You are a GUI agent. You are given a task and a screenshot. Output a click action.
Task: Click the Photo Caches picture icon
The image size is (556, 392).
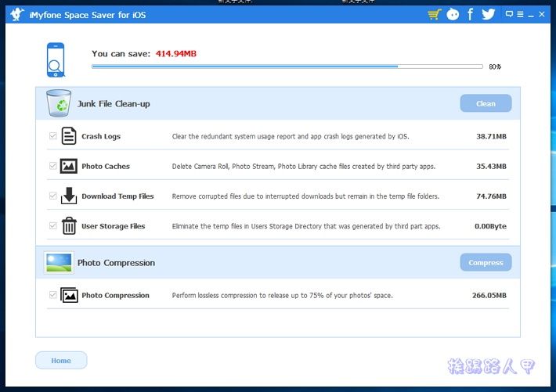(x=69, y=166)
